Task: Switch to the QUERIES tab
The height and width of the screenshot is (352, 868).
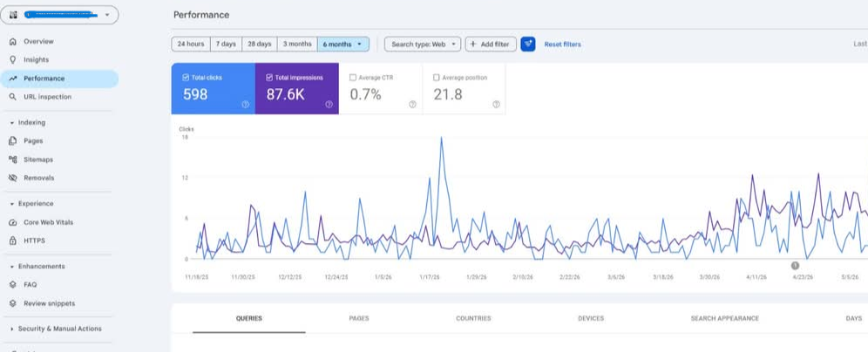Action: (x=249, y=319)
